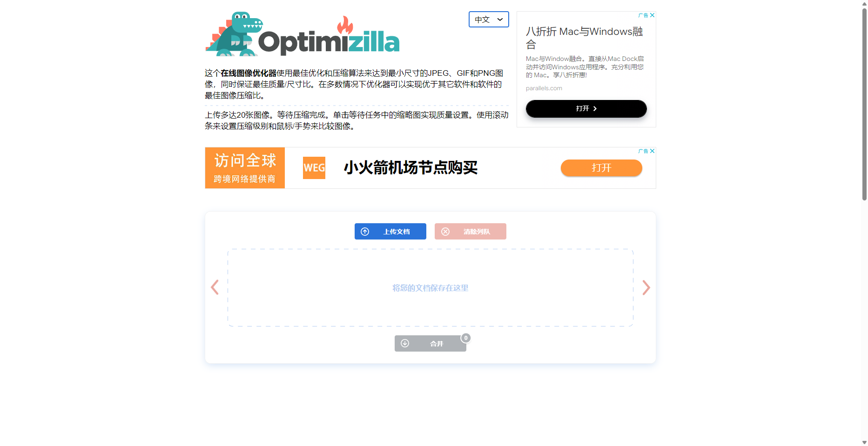Click the Optimizilla dinosaur logo

[303, 34]
